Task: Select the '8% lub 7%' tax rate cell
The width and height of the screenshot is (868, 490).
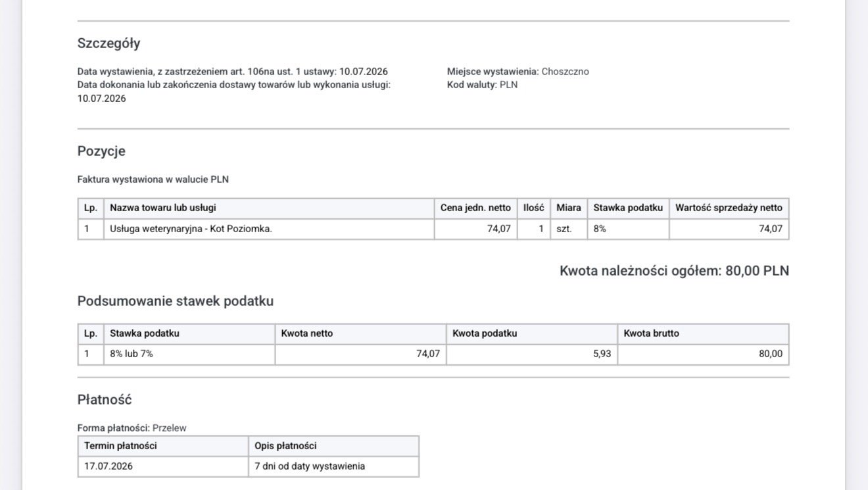Action: click(189, 355)
